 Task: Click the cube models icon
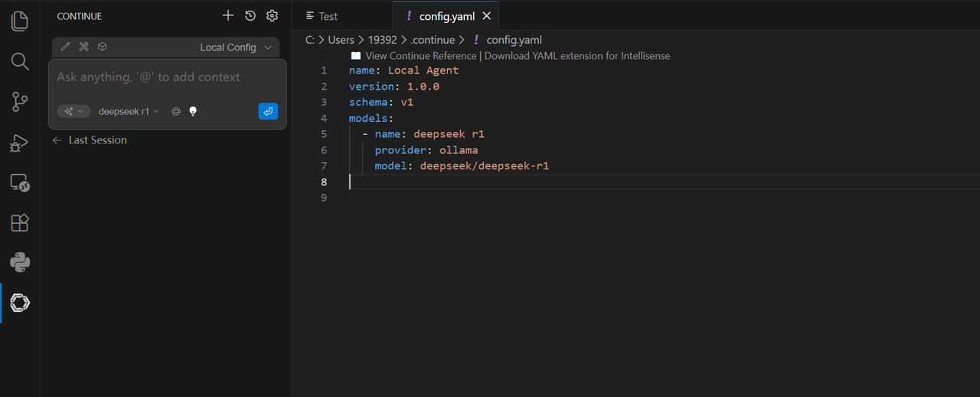(x=102, y=47)
